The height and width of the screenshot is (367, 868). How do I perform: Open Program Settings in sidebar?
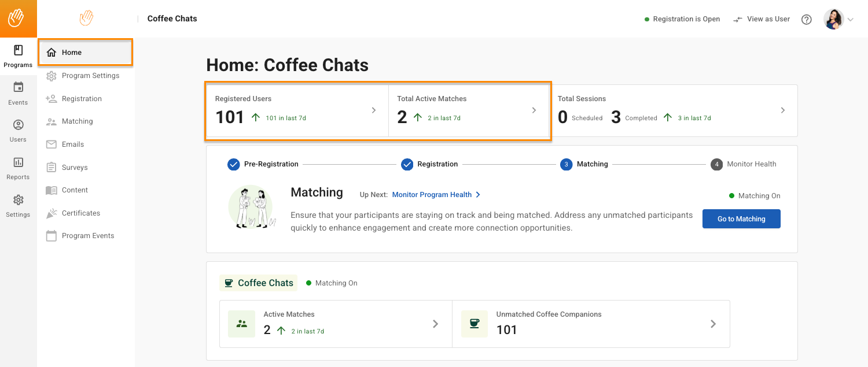point(90,76)
